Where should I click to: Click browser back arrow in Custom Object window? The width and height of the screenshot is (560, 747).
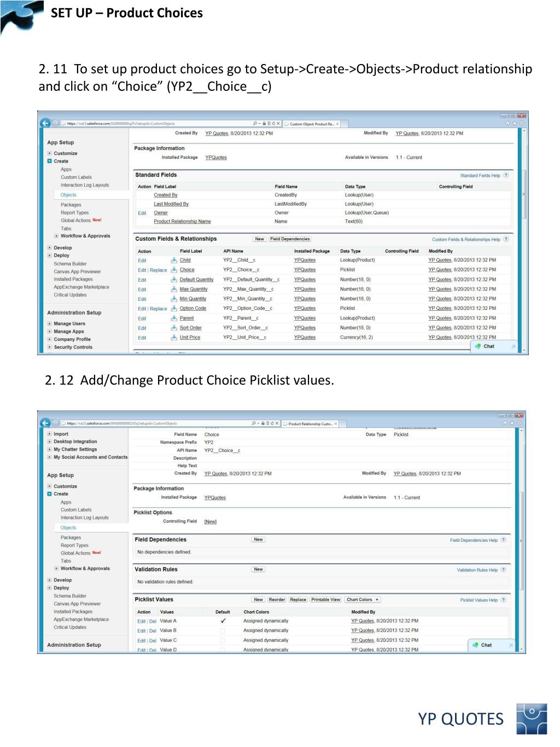tap(45, 123)
